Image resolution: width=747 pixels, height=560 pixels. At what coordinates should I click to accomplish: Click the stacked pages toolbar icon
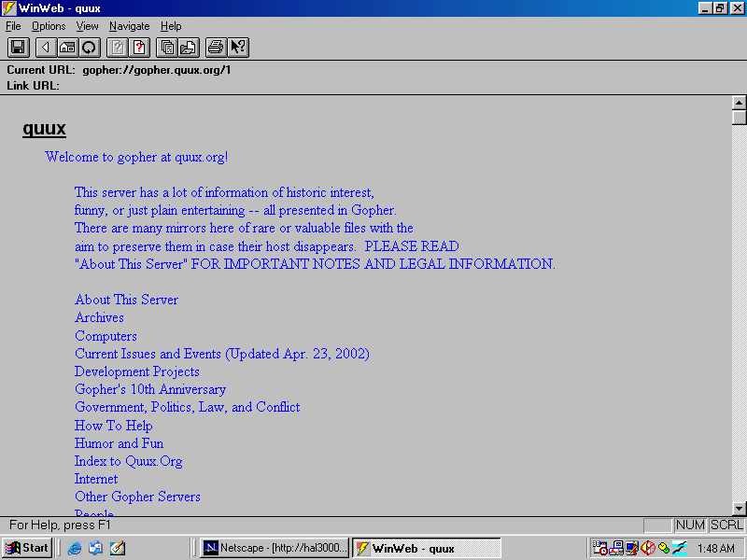coord(167,48)
